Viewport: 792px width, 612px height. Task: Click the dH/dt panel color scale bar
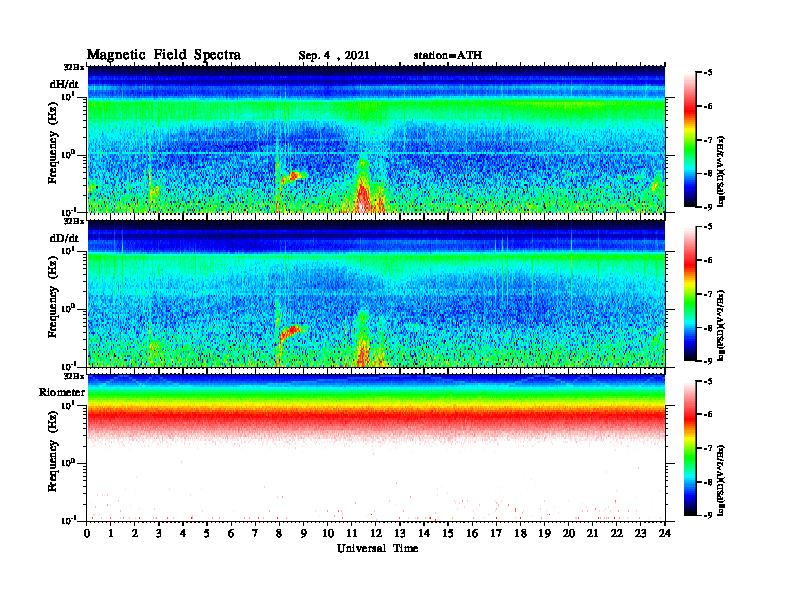click(690, 140)
